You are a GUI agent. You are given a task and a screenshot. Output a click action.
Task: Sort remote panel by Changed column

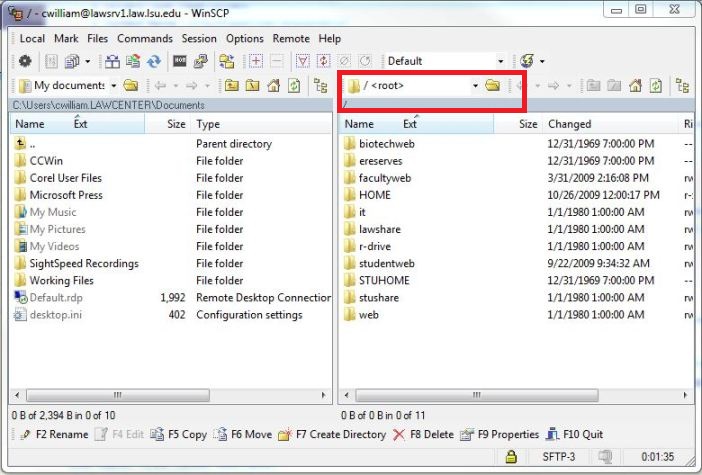click(x=612, y=124)
